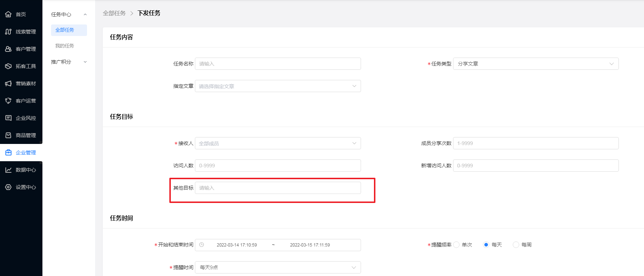Click the 商品管理 menu item
Image resolution: width=644 pixels, height=276 pixels.
pyautogui.click(x=21, y=135)
